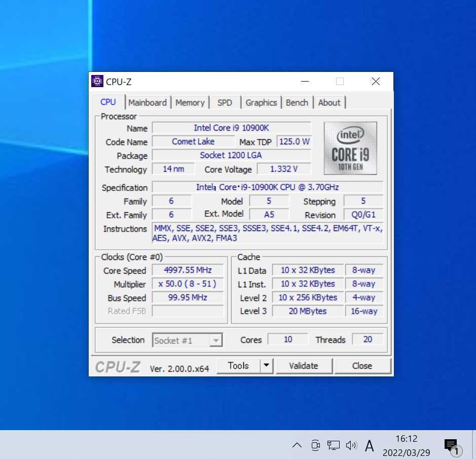Click the Instructions list field

[268, 233]
